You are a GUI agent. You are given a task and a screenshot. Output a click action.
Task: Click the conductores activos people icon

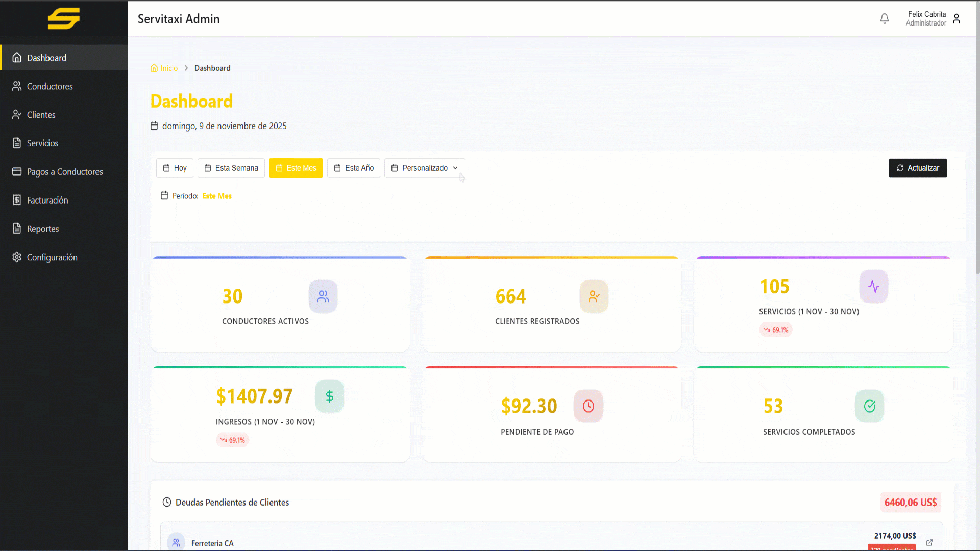point(323,296)
